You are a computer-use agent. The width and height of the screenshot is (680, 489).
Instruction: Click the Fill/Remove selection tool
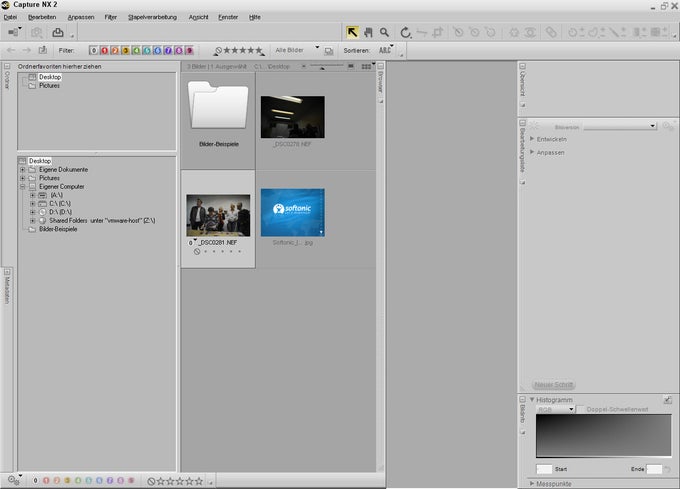coord(660,32)
